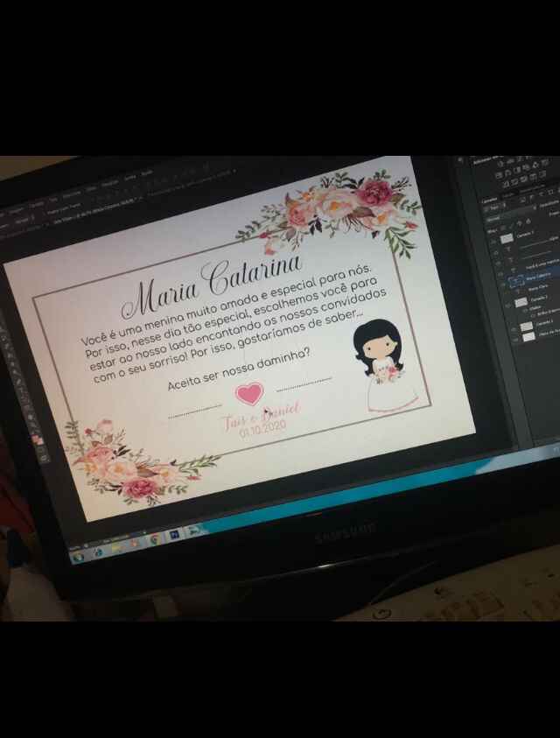Add an Invert adjustment layer
Screen dimensions: 560x738
(507, 184)
